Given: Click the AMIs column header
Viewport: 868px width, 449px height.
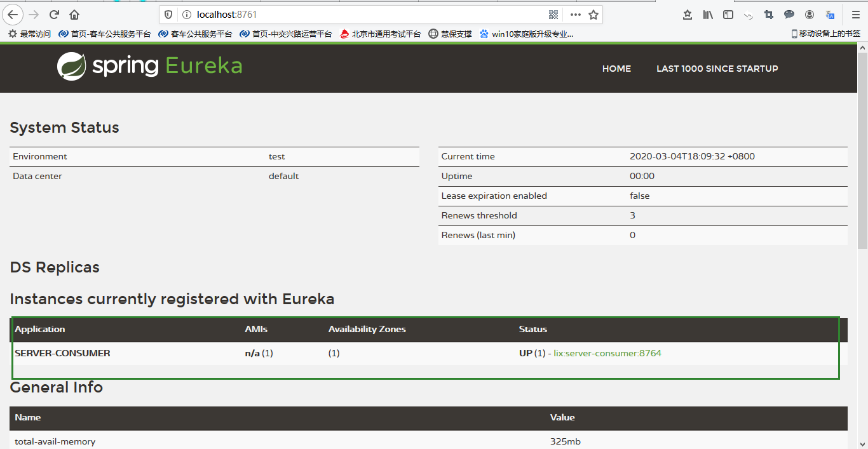Looking at the screenshot, I should [256, 329].
